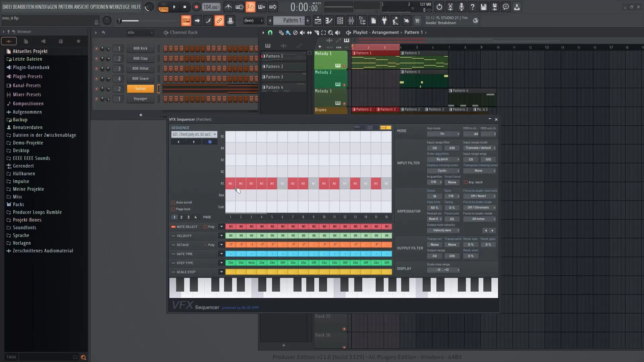Expand the NOTE SELECT dropdown
Screen dimensions: 644x362
coord(221,226)
